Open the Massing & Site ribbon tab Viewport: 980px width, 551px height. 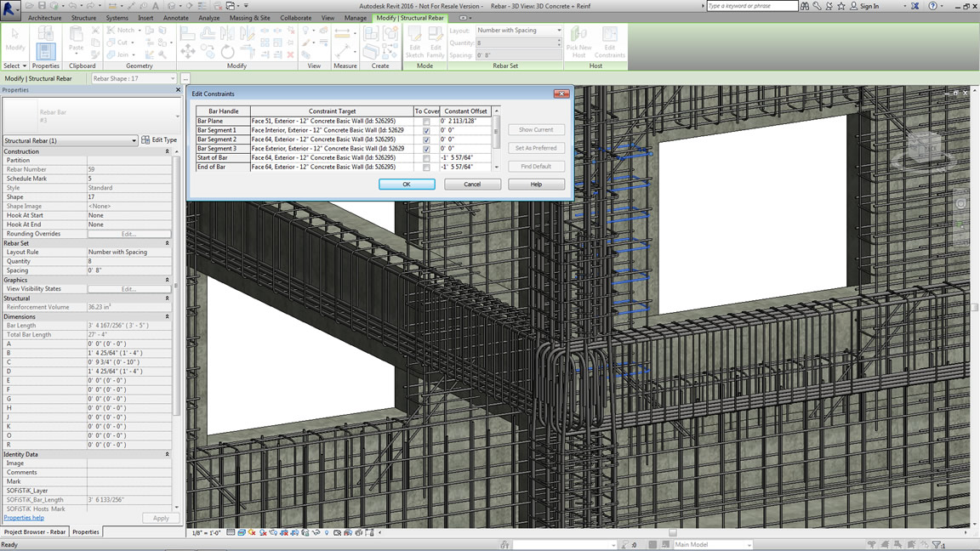pos(249,18)
